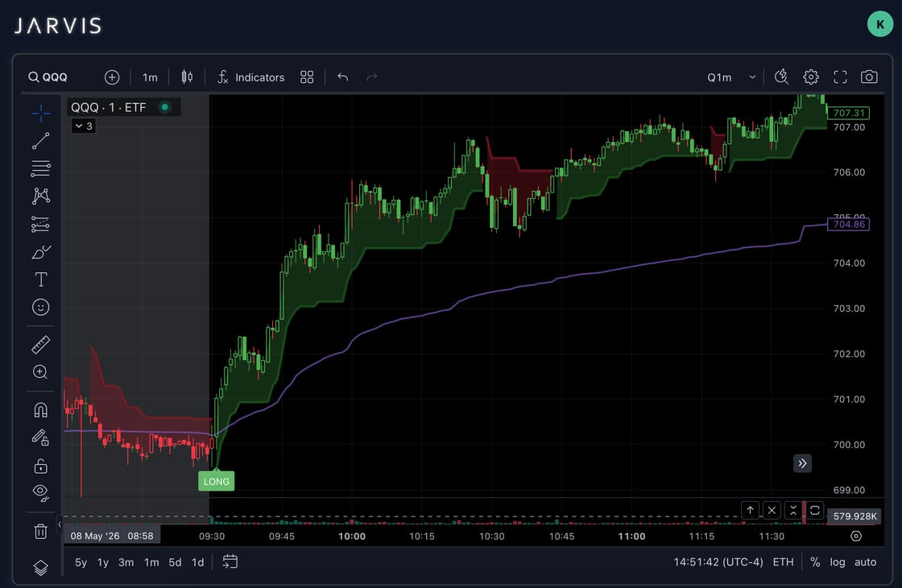Open timezone menu at 14:51:42 (UTC-4)
Screen dimensions: 902x588
pos(718,562)
